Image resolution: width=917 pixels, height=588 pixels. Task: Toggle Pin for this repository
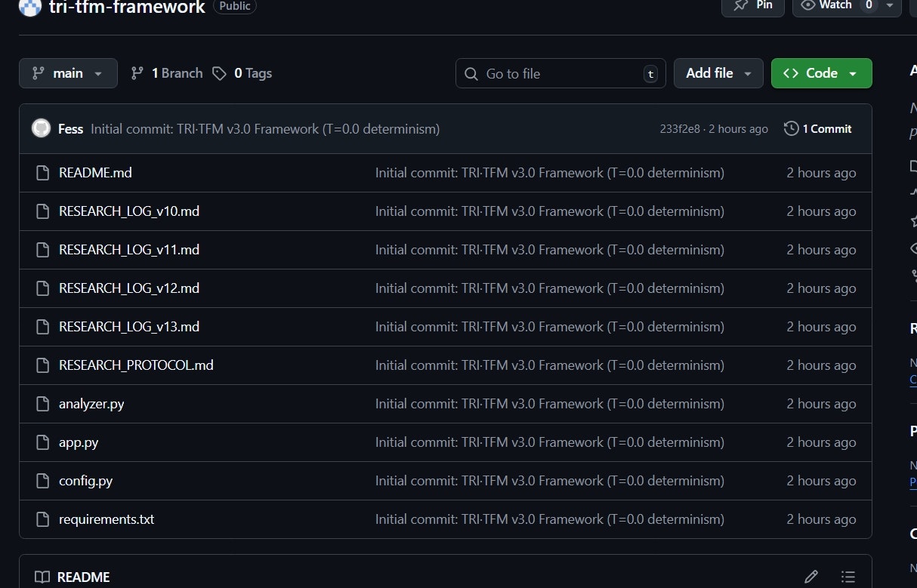click(752, 5)
